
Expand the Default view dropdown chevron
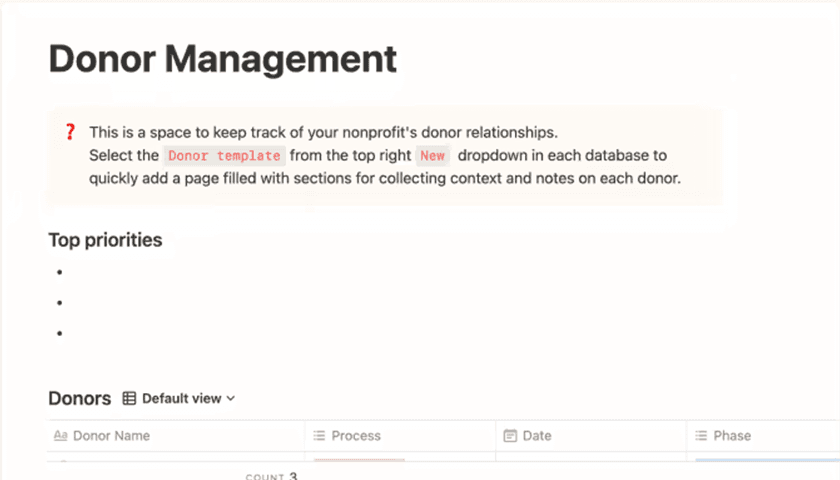[x=231, y=398]
